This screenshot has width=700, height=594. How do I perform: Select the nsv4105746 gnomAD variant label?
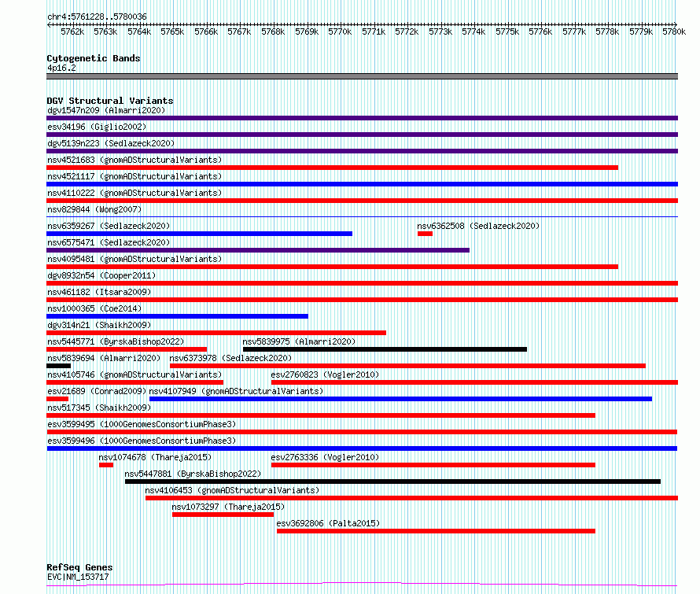point(134,374)
